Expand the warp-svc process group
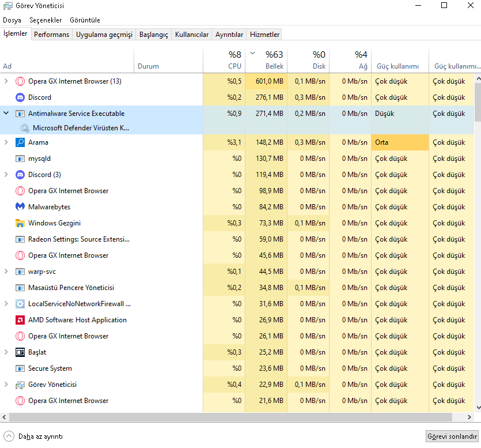 coord(6,272)
